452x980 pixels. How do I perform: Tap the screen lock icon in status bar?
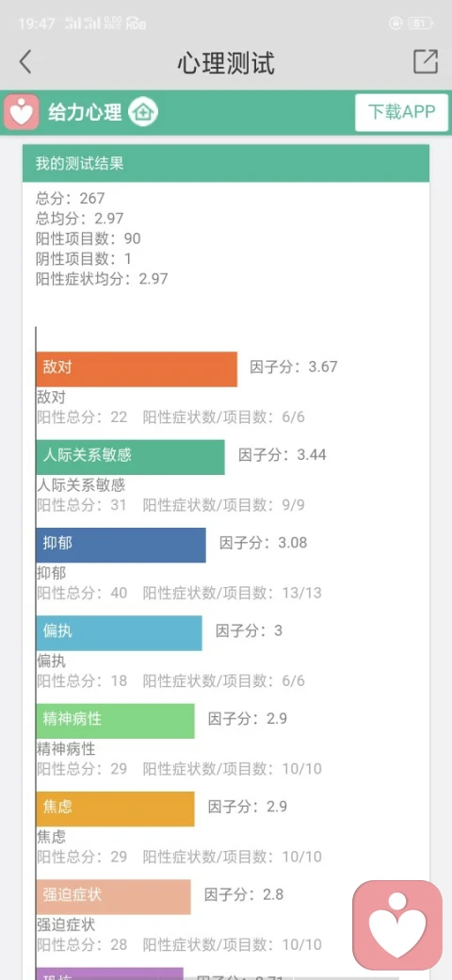(395, 24)
